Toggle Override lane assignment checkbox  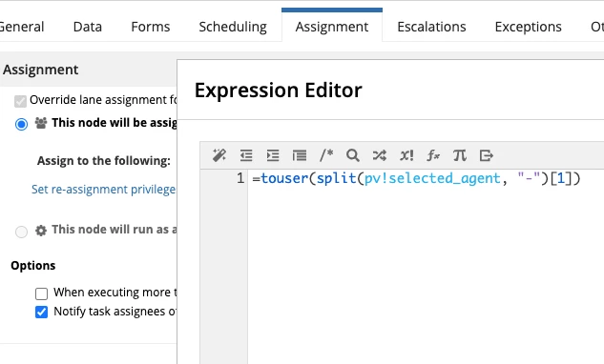click(x=20, y=102)
